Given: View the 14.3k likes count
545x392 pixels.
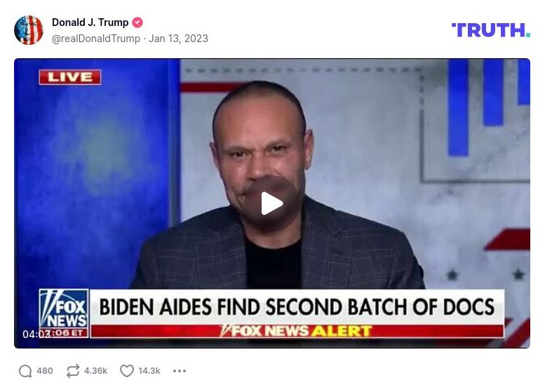Looking at the screenshot, I should [149, 371].
